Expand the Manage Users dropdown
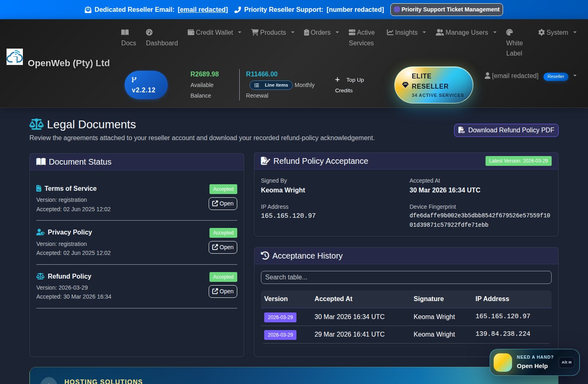This screenshot has width=588, height=384. (495, 32)
